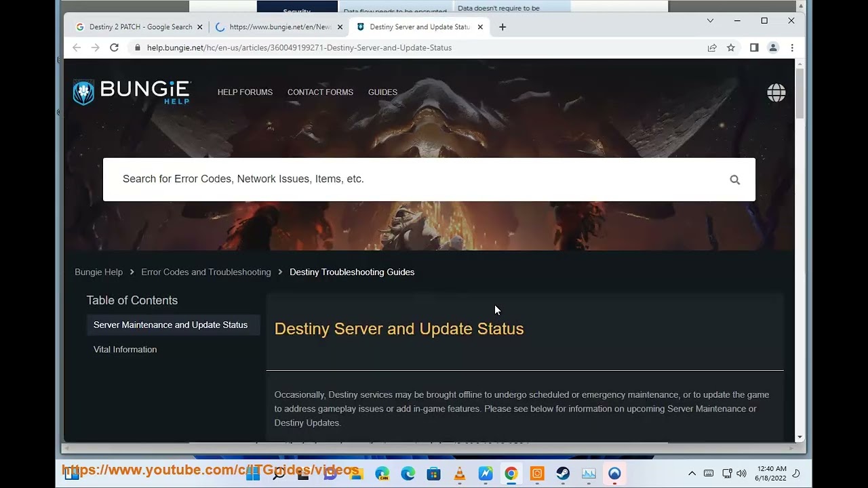The image size is (868, 488).
Task: Click the scrollbar down arrow
Action: tap(800, 438)
